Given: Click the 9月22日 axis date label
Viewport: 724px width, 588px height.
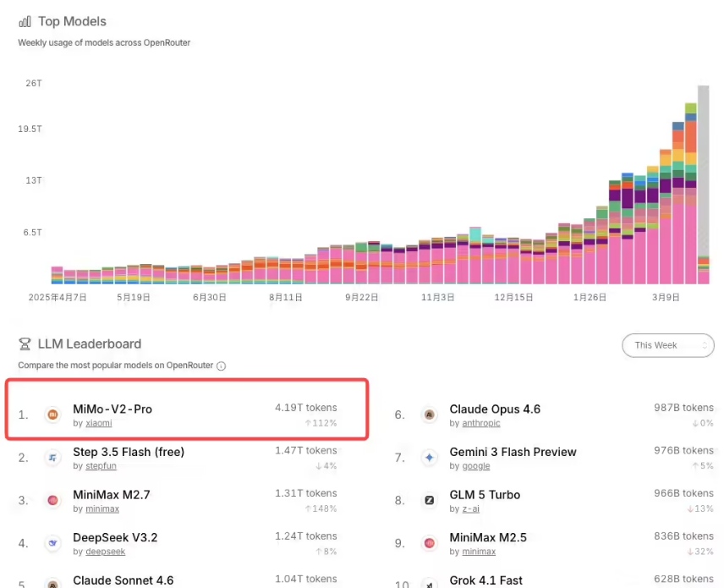Looking at the screenshot, I should click(361, 298).
